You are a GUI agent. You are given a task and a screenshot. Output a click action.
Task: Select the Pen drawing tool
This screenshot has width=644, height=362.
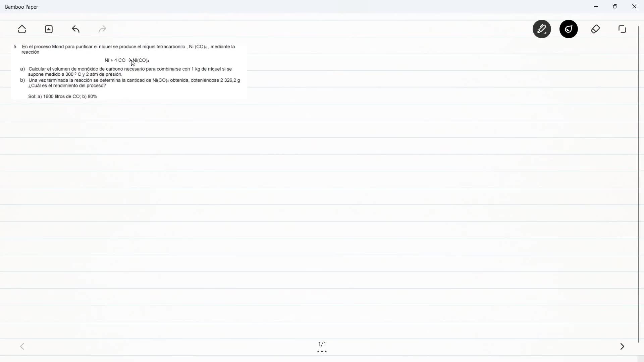click(542, 29)
